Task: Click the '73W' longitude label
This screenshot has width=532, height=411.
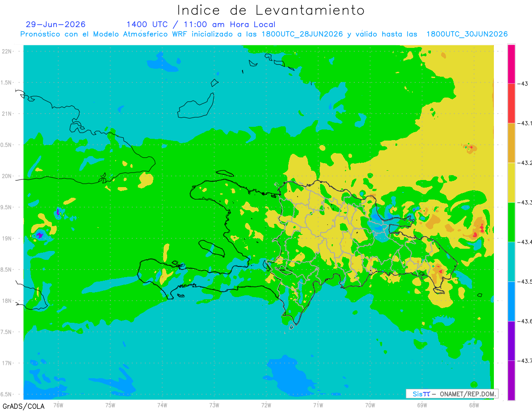Action: 214,405
